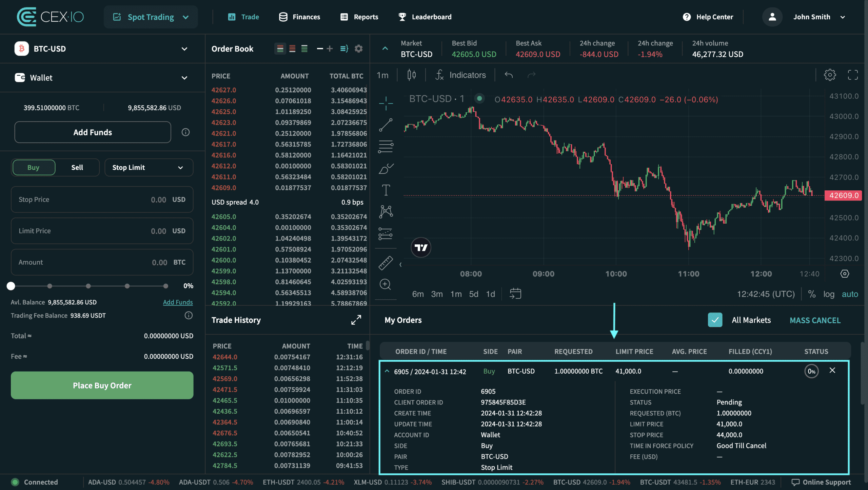This screenshot has width=868, height=490.
Task: Show asks only in order book
Action: 292,49
